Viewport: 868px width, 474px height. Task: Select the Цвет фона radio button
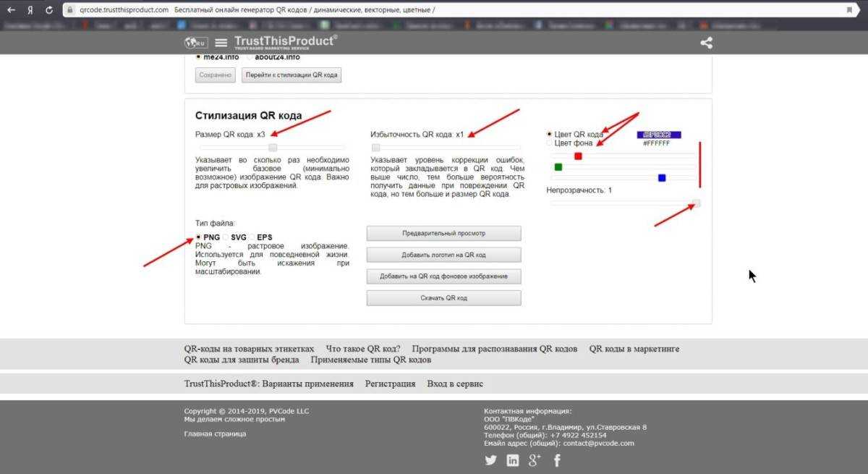[x=550, y=143]
